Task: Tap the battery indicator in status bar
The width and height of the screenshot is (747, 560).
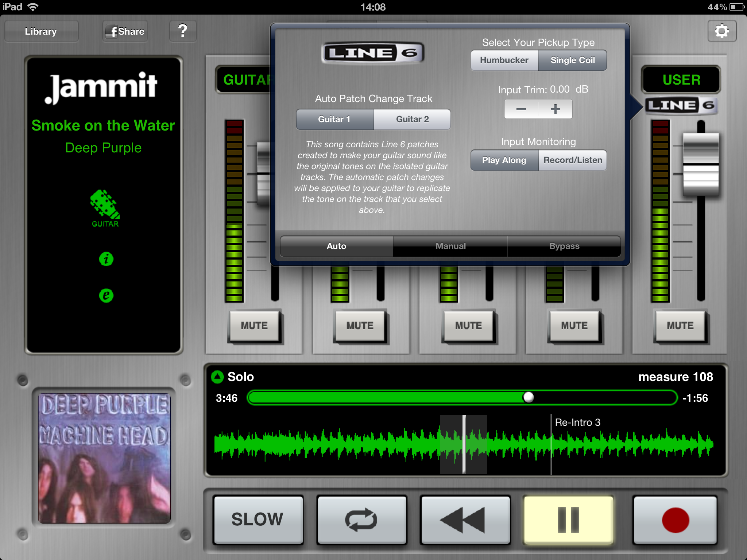Action: (x=736, y=7)
